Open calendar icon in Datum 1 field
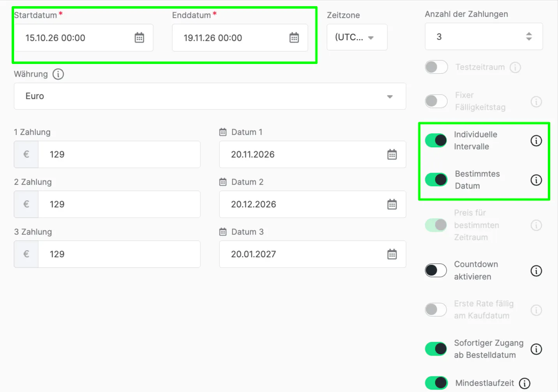 392,154
